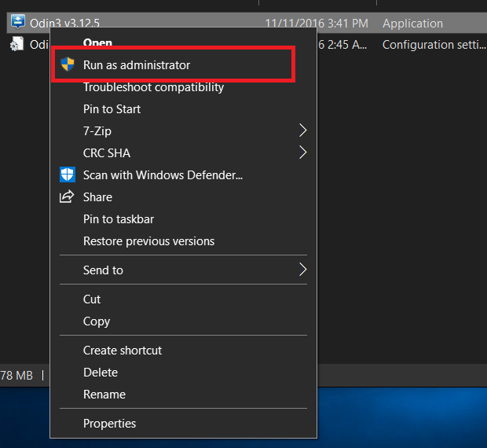Click the Share arrow icon
The height and width of the screenshot is (448, 487).
pos(67,196)
